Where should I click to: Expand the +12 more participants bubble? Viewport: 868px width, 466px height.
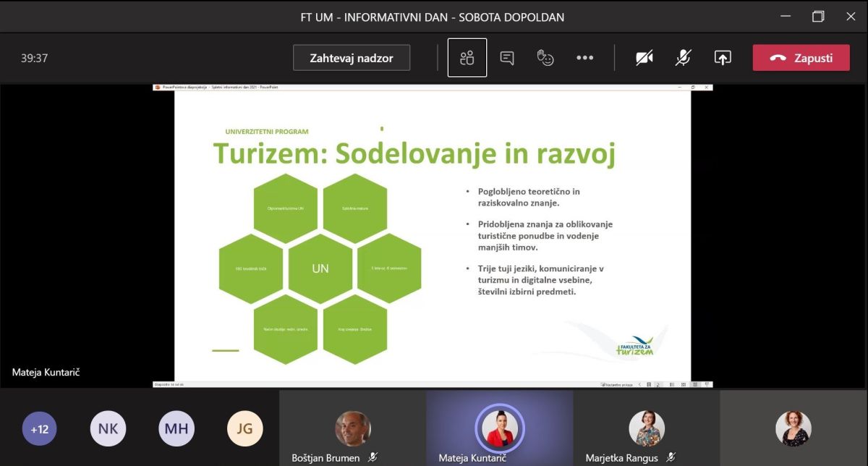coord(39,429)
